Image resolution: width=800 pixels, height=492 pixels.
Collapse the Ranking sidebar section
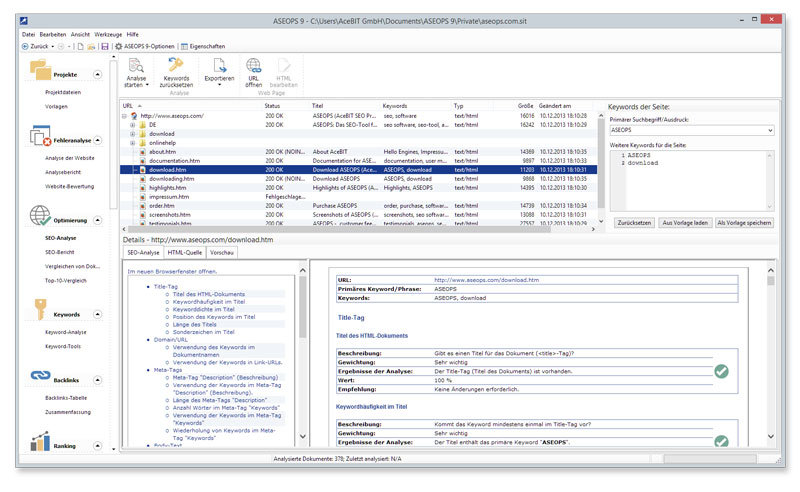coord(97,446)
